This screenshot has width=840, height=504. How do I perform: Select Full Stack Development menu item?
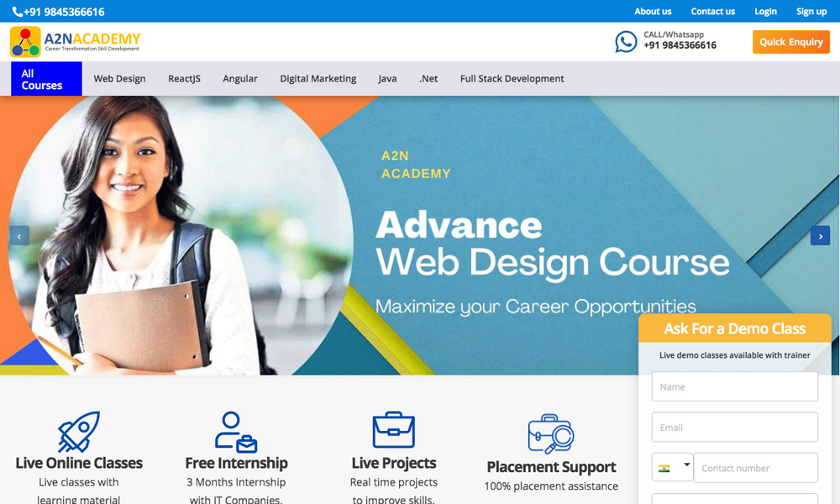(512, 79)
